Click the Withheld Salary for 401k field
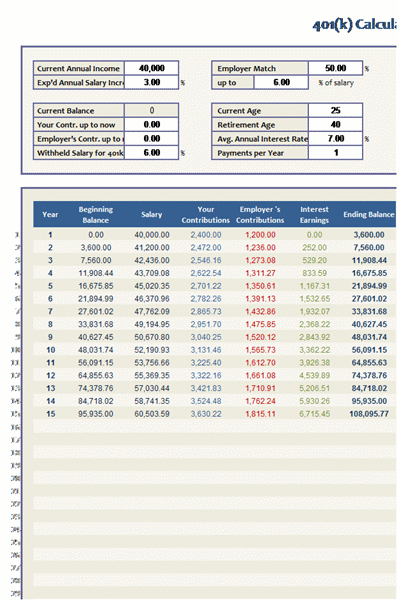 click(x=152, y=153)
